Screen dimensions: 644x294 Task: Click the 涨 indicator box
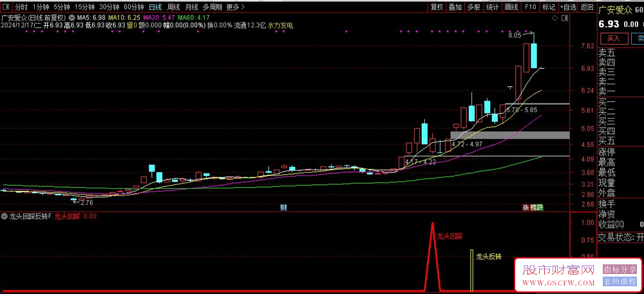pyautogui.click(x=526, y=208)
